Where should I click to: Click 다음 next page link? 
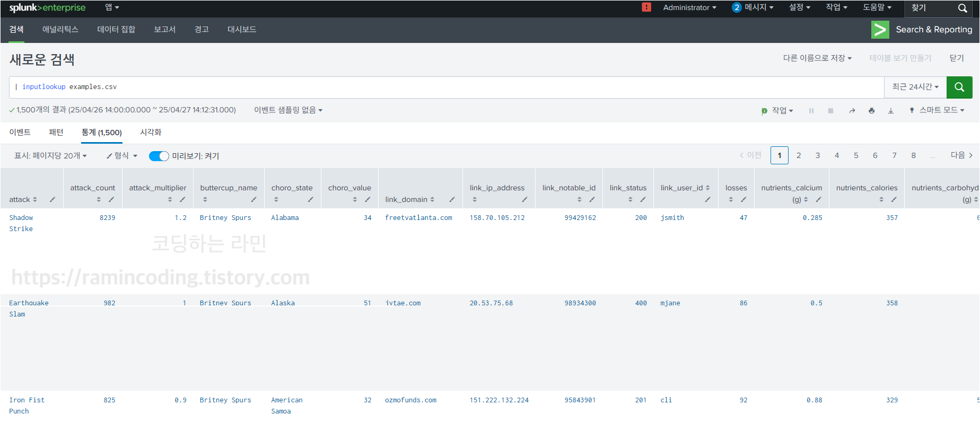(x=961, y=155)
